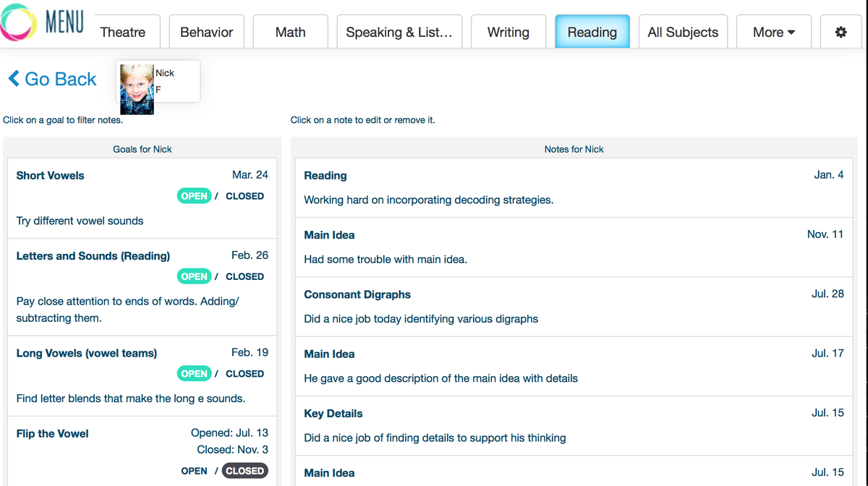The image size is (868, 486).
Task: View the All Subjects tab
Action: (x=683, y=32)
